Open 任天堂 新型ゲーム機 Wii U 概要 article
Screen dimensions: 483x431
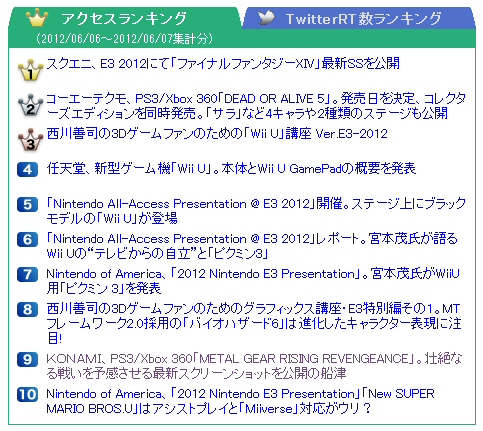point(231,168)
